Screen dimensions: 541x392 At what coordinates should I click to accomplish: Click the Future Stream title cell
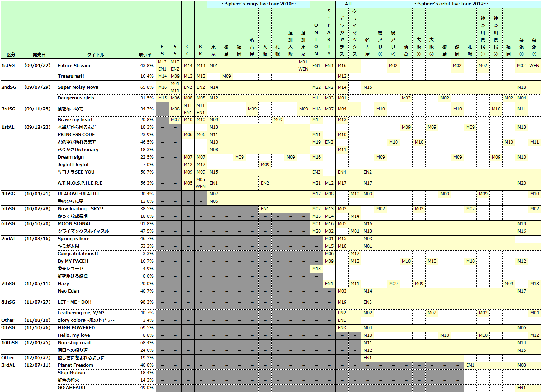96,66
